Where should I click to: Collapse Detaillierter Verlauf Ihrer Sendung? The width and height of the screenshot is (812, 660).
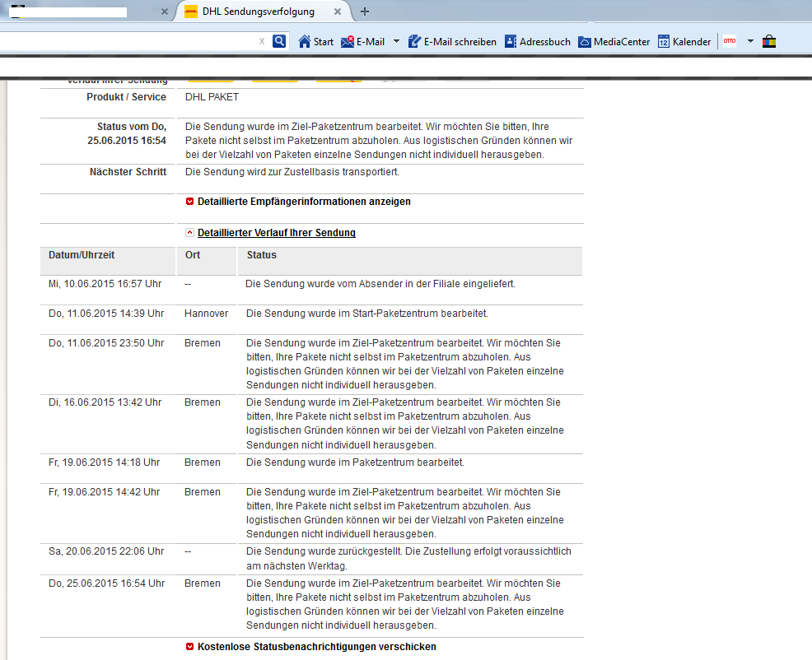coord(189,232)
